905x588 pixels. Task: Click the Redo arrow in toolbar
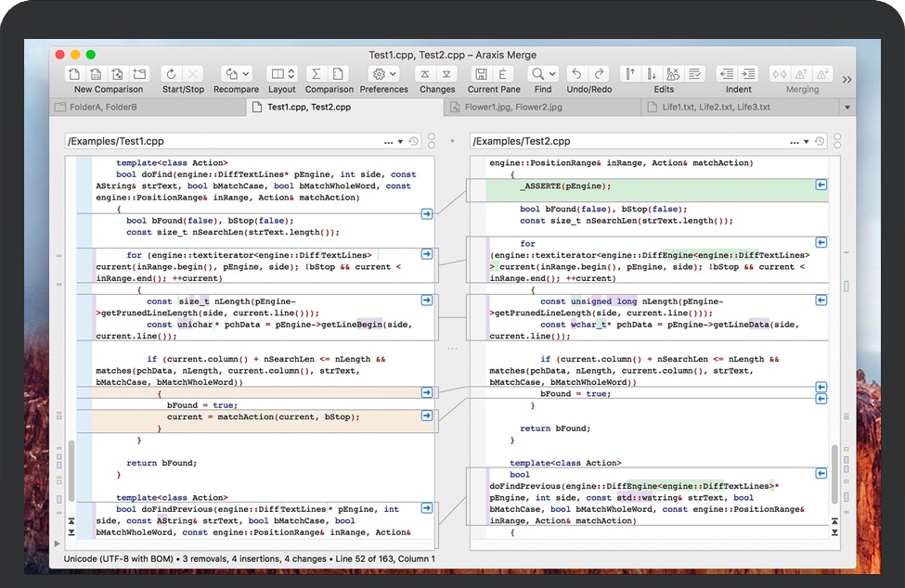click(601, 74)
